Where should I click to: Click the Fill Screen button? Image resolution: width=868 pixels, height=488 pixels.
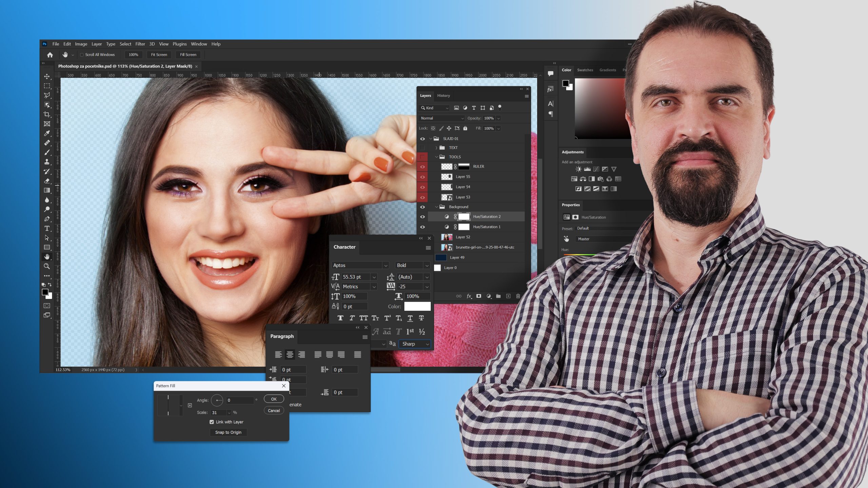tap(188, 55)
